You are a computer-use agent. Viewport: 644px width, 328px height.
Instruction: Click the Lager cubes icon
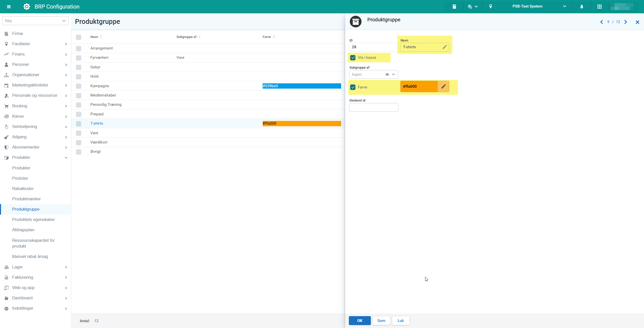[x=7, y=267]
